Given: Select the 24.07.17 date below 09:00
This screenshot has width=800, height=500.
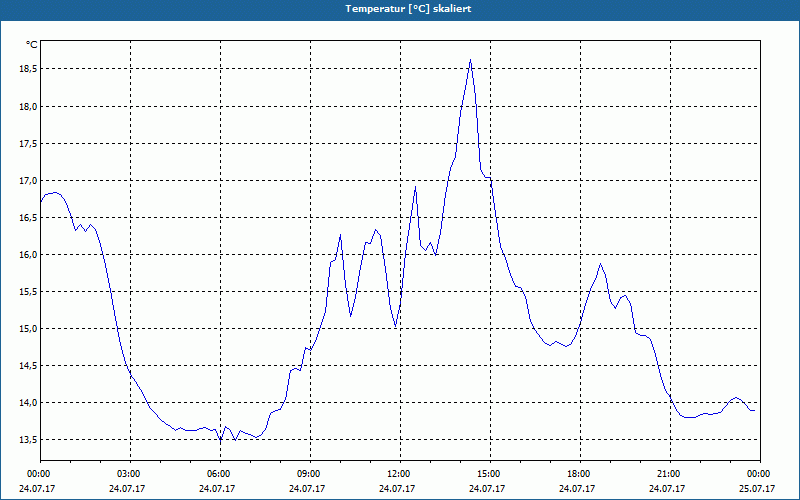Looking at the screenshot, I should click(x=307, y=489).
